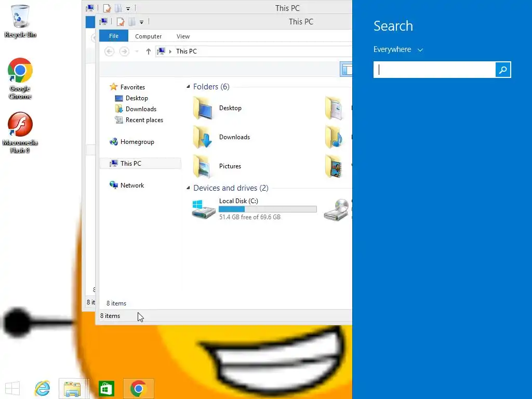
Task: Click the Properties icon in the front window's quick access toolbar
Action: [x=121, y=22]
